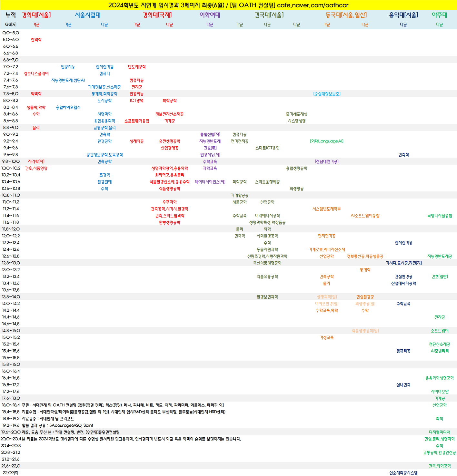
Task: Select the 경희대[서울] column header
Action: [x=36, y=15]
